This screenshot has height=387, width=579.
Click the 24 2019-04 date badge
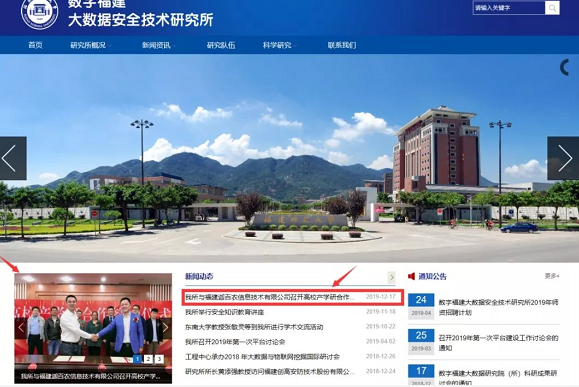(x=421, y=306)
